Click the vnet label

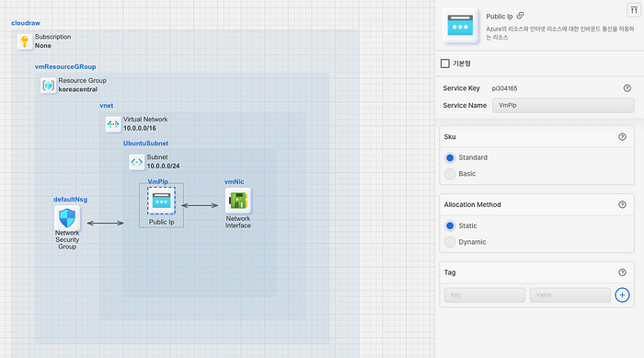pyautogui.click(x=107, y=106)
